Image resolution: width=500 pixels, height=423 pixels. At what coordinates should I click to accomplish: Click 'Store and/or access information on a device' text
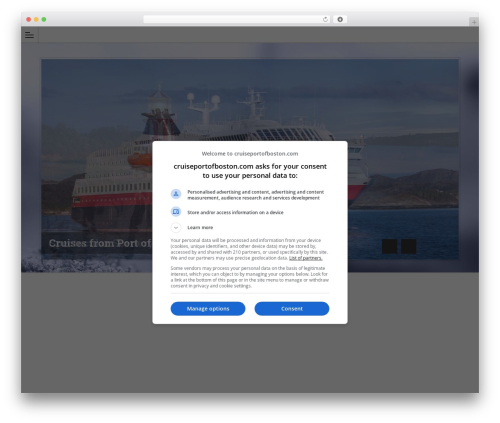pyautogui.click(x=235, y=212)
